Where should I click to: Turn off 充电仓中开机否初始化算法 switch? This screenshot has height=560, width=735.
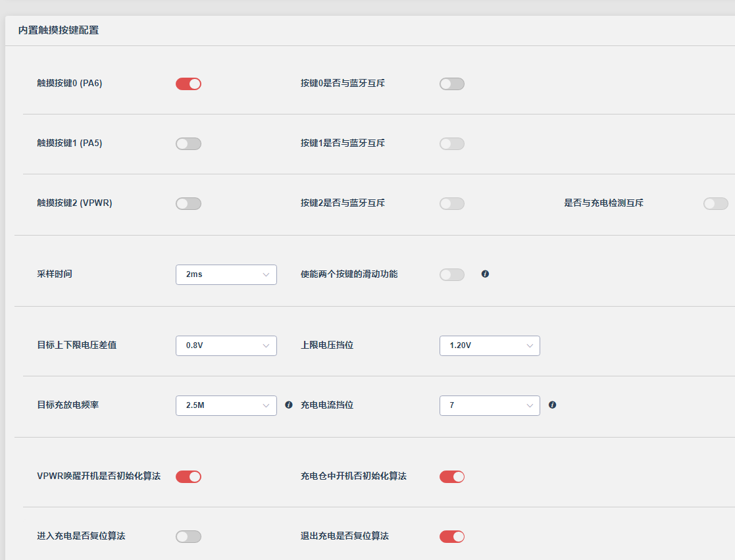point(452,476)
